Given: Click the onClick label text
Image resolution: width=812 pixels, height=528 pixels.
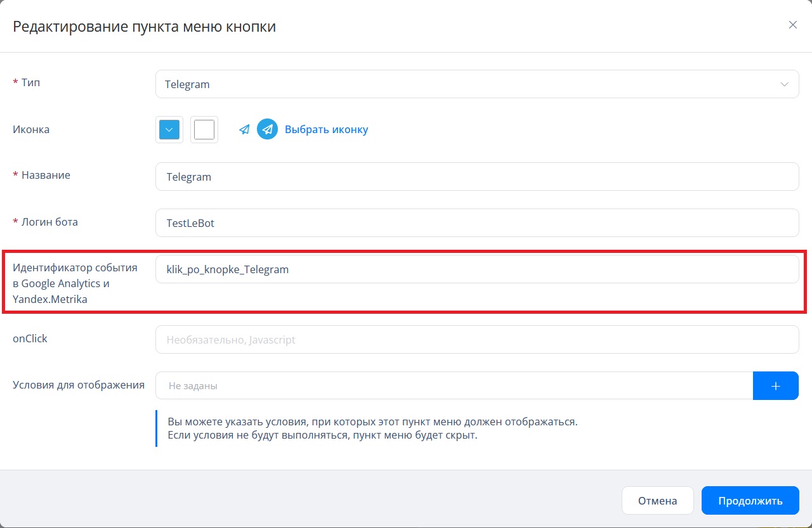Looking at the screenshot, I should click(30, 338).
